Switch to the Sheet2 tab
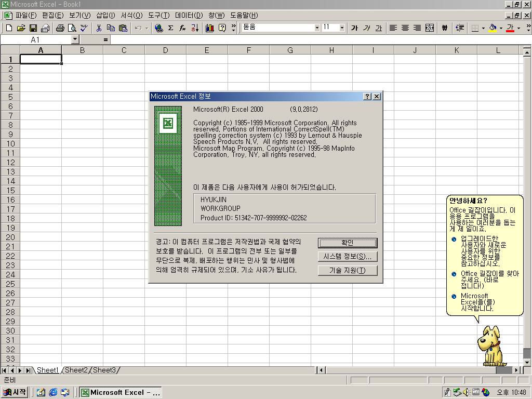This screenshot has height=399, width=532. pyautogui.click(x=76, y=370)
